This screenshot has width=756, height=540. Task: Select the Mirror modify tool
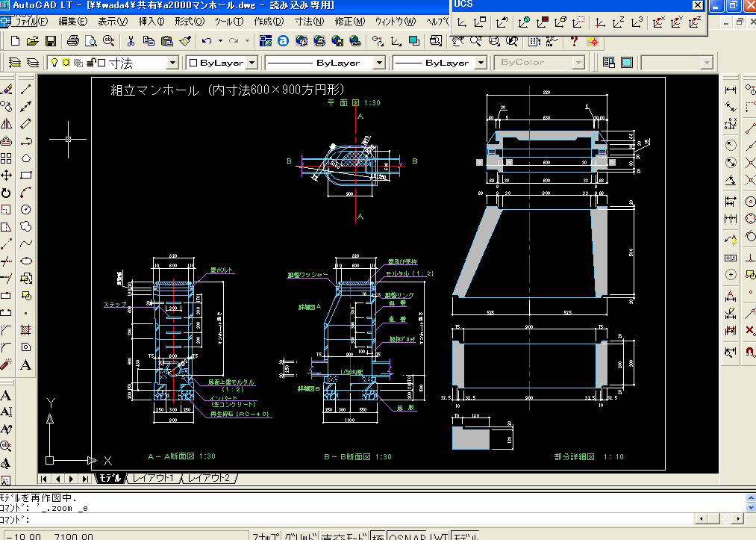(x=6, y=123)
